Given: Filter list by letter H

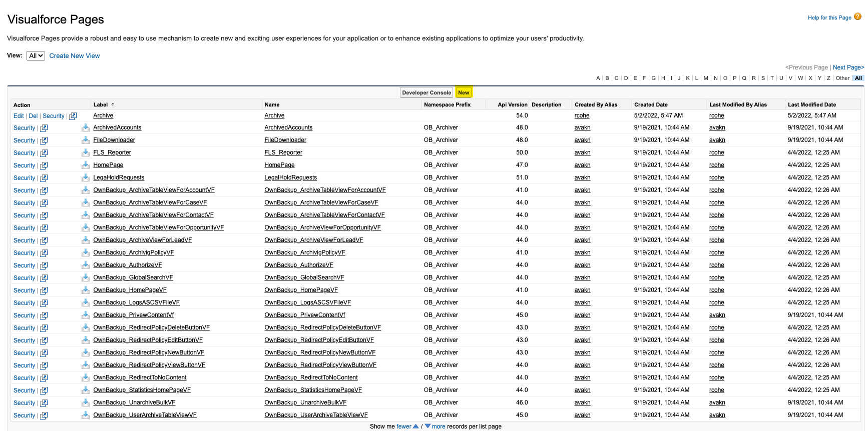Looking at the screenshot, I should (x=663, y=78).
